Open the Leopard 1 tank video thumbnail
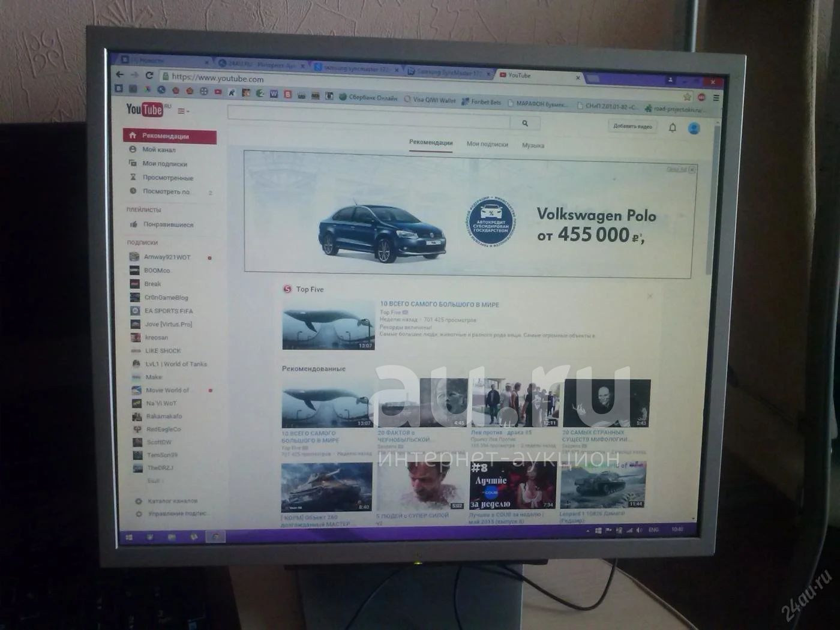The image size is (840, 630). click(603, 485)
